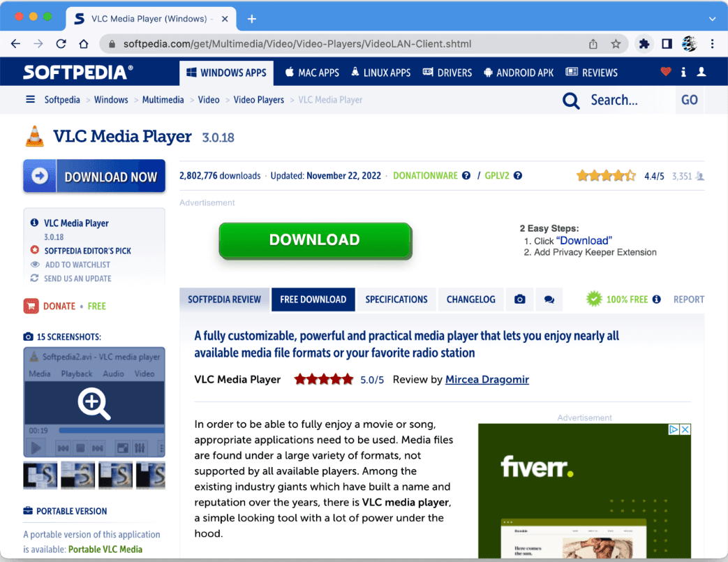The image size is (728, 562).
Task: Close the Fiverr advertisement
Action: (685, 429)
